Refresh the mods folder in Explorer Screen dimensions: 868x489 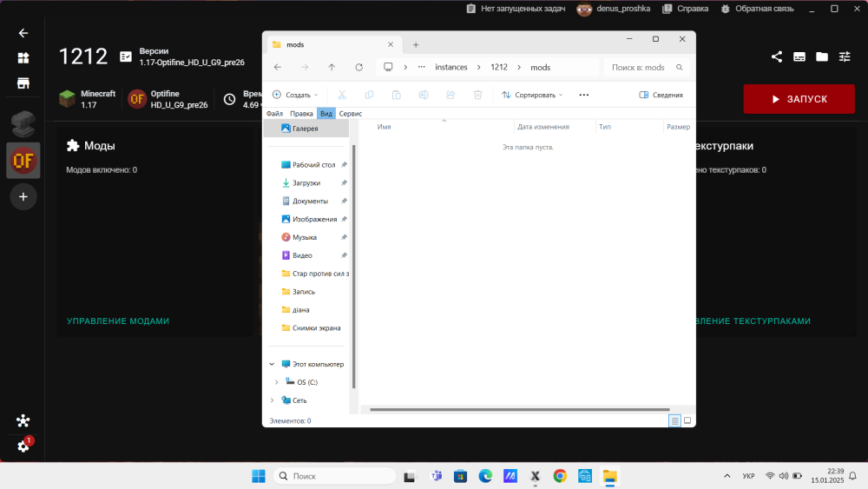click(358, 67)
